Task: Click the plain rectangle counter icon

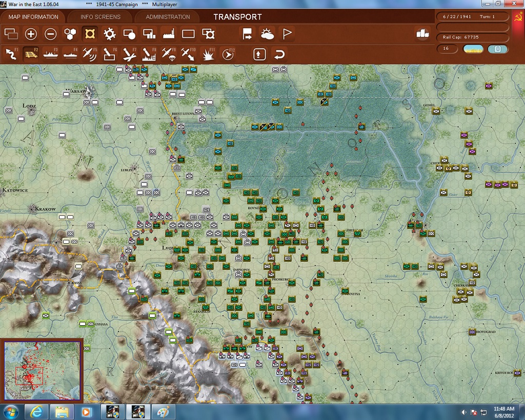Action: (x=188, y=34)
